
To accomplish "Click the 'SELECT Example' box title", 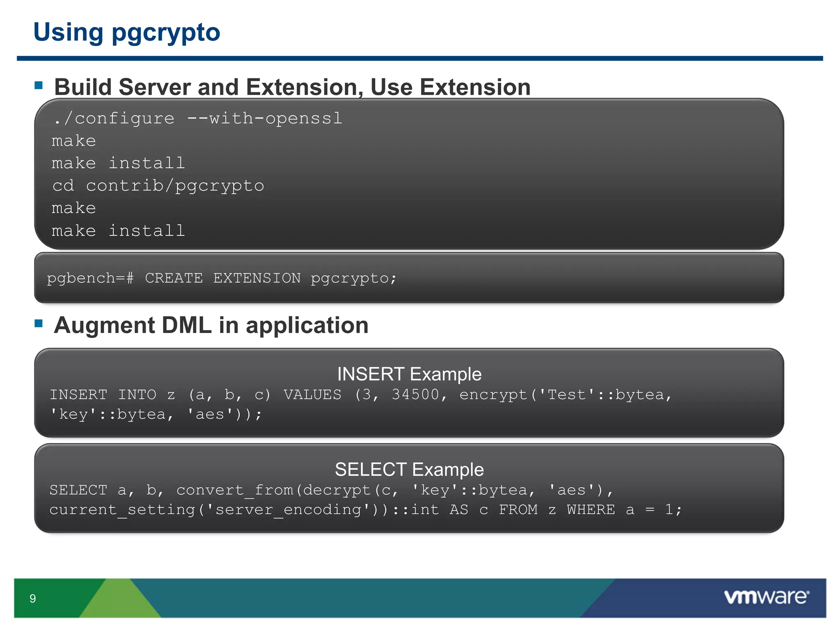I will (x=409, y=470).
